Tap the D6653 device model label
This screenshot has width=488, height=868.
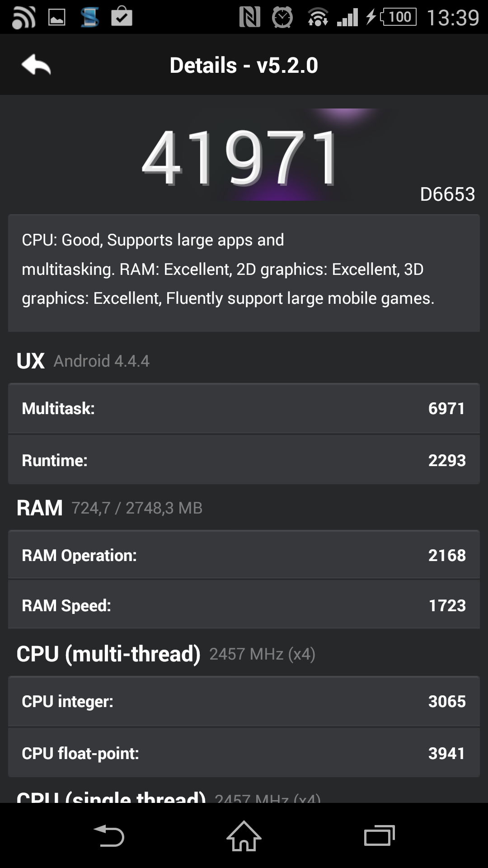447,194
